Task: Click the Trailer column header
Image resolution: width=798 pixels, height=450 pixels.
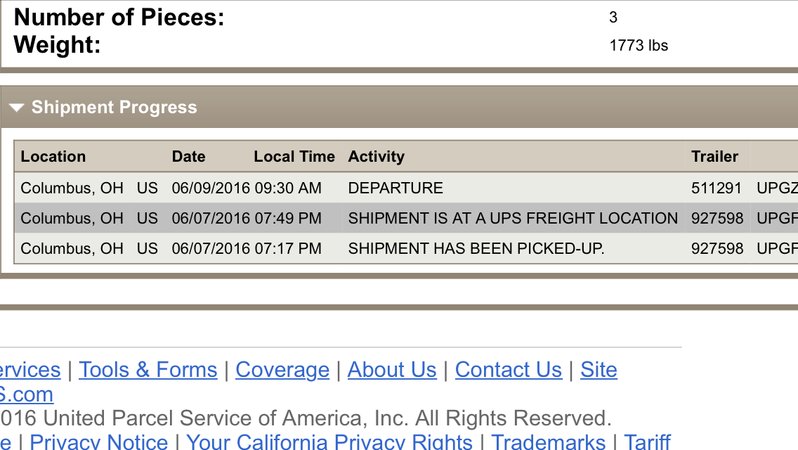Action: tap(715, 156)
